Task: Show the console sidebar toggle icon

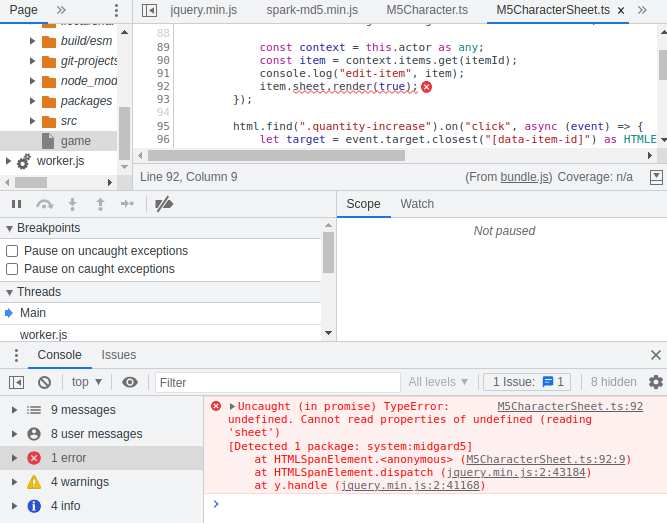Action: point(17,382)
